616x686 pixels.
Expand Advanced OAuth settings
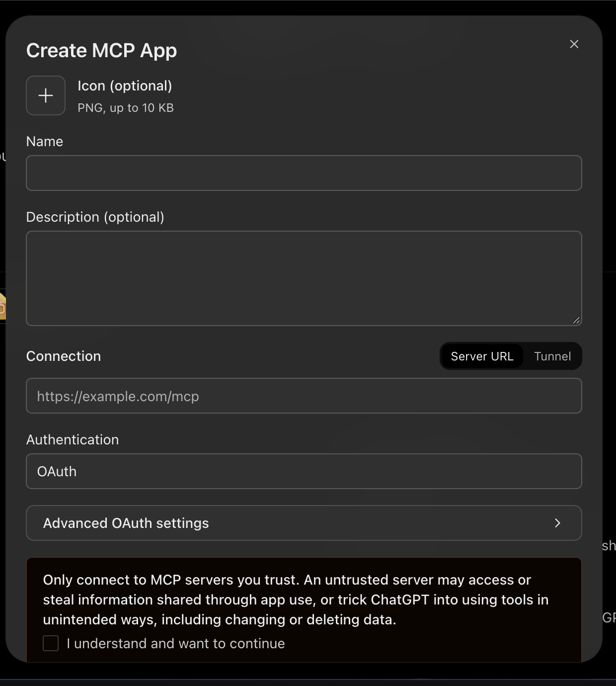304,523
